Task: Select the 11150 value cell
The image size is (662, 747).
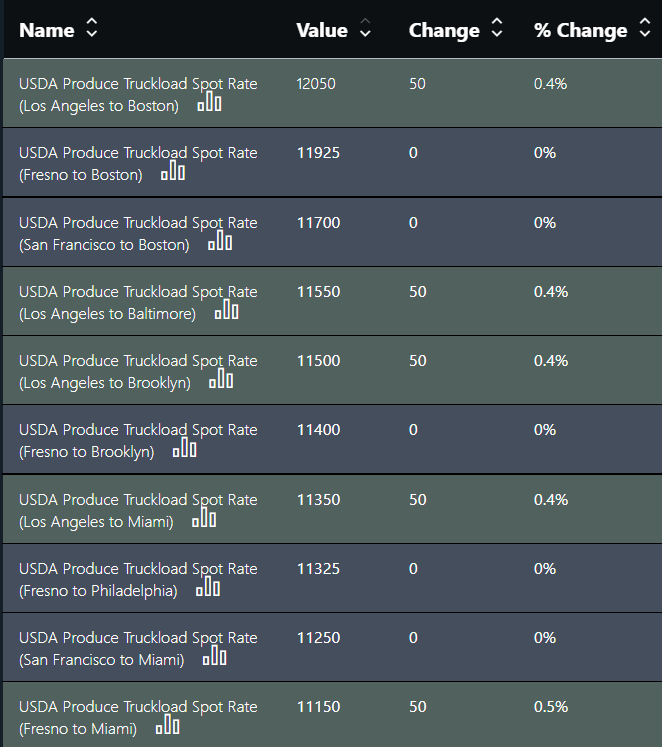Action: point(319,707)
